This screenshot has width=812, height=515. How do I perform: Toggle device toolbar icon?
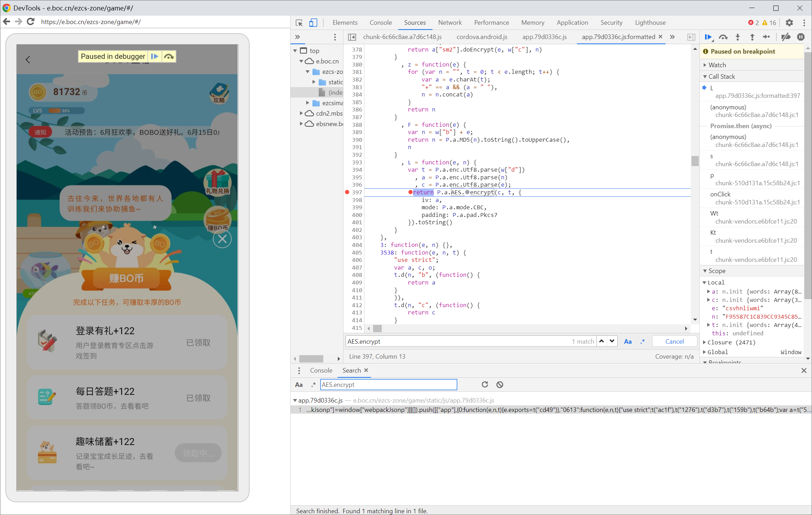coord(313,23)
